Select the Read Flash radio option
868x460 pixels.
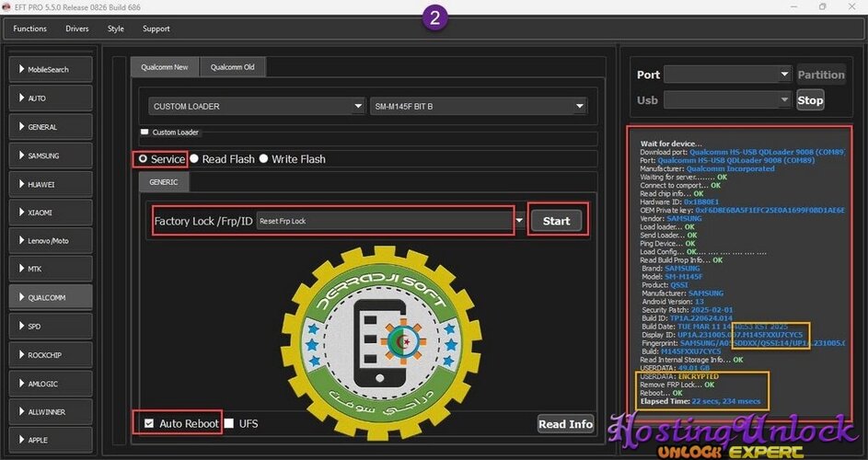(x=194, y=159)
